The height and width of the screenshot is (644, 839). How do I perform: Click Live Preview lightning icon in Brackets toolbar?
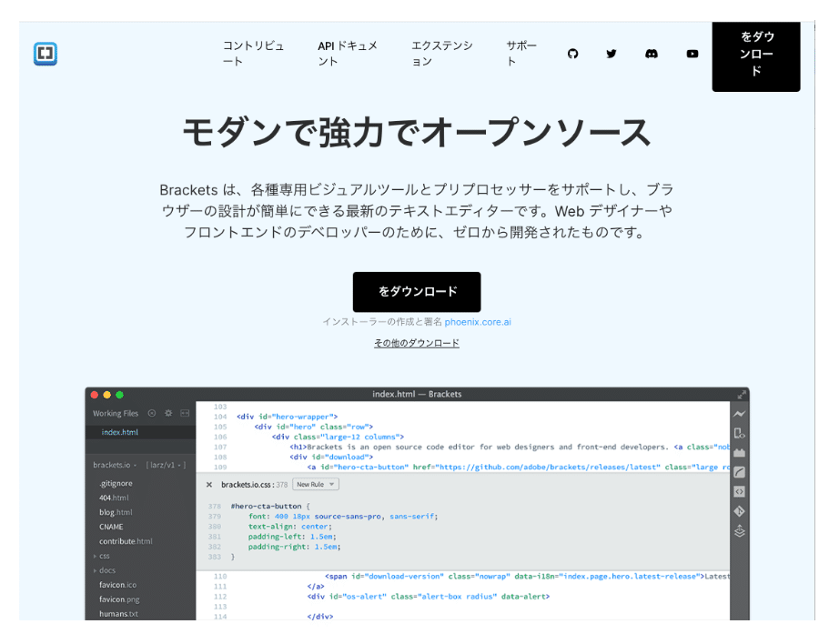point(740,414)
